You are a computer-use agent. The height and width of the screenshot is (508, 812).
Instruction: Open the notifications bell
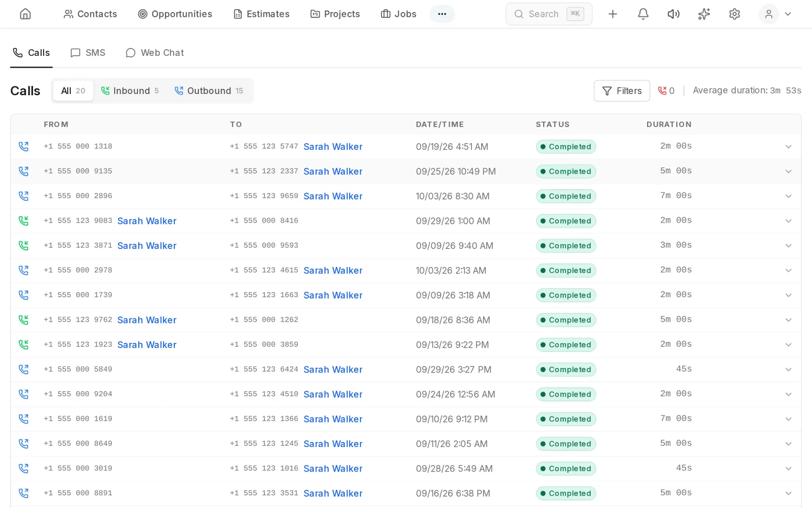coord(643,14)
